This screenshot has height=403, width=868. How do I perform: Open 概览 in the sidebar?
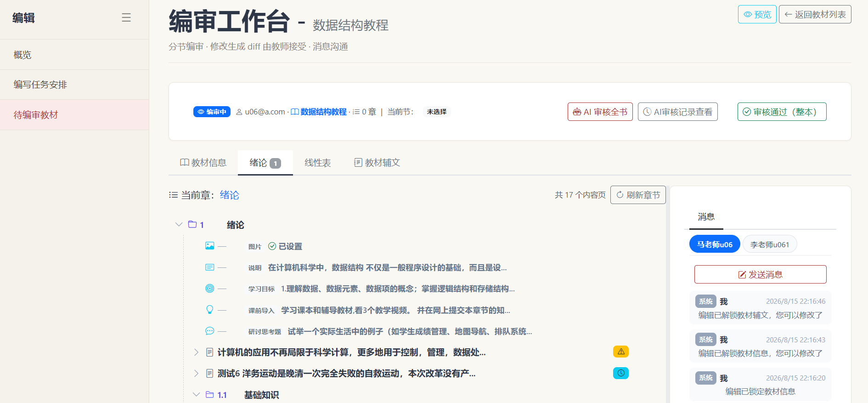(x=74, y=55)
